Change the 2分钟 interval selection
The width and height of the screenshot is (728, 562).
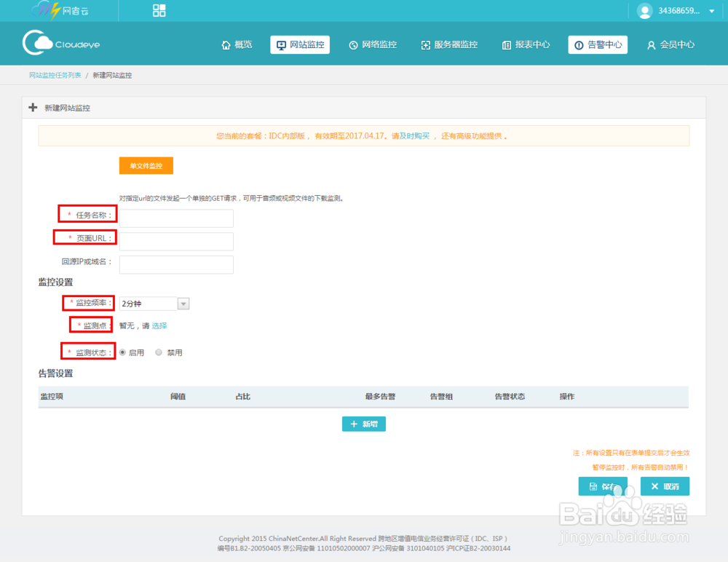click(149, 304)
